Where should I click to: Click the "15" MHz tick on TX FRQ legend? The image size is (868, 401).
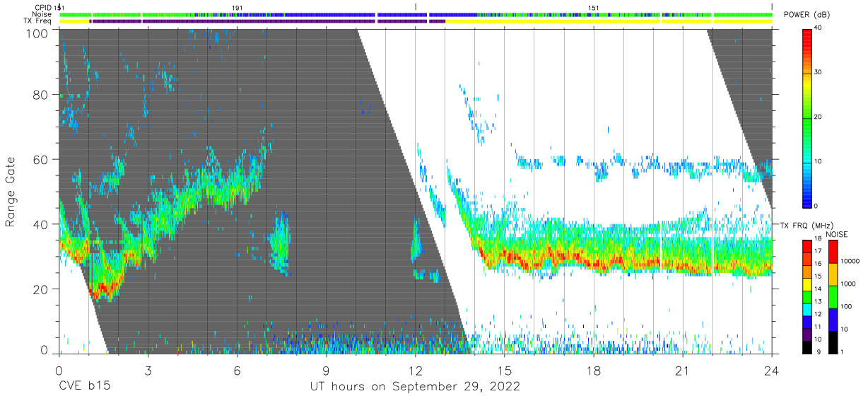point(818,276)
